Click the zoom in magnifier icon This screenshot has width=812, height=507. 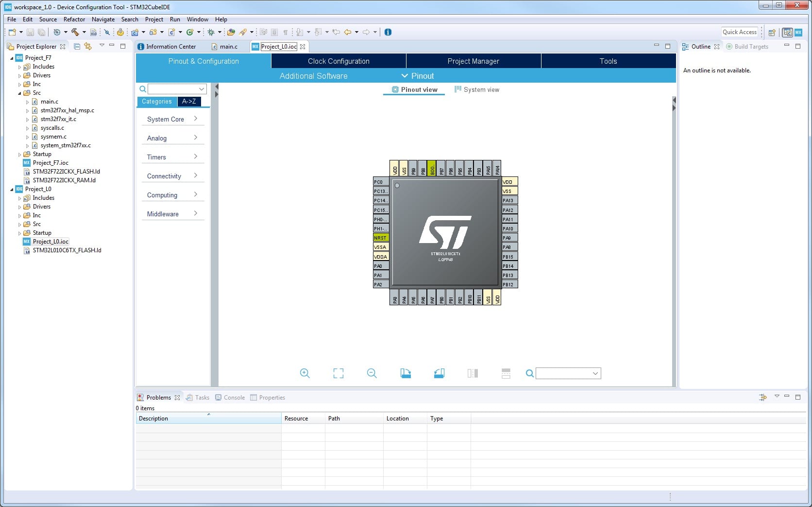click(x=304, y=373)
